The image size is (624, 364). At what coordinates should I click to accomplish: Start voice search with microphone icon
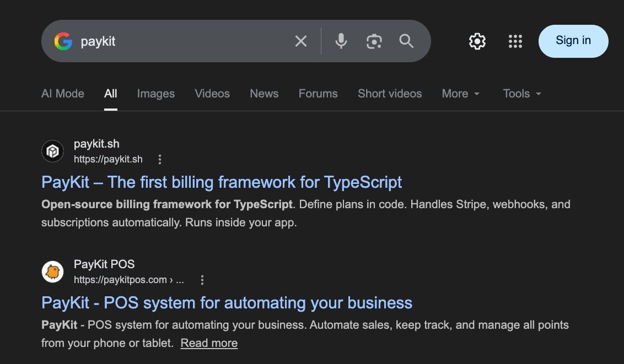coord(341,41)
